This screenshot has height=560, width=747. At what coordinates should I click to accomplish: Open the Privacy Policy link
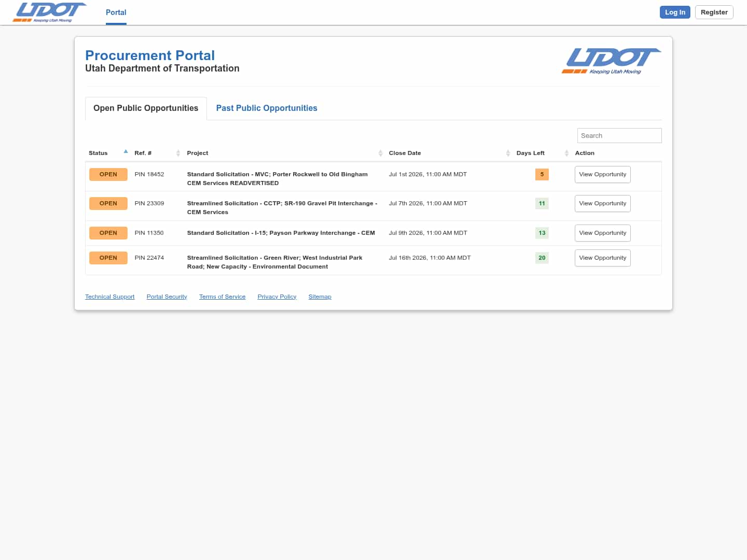[276, 297]
